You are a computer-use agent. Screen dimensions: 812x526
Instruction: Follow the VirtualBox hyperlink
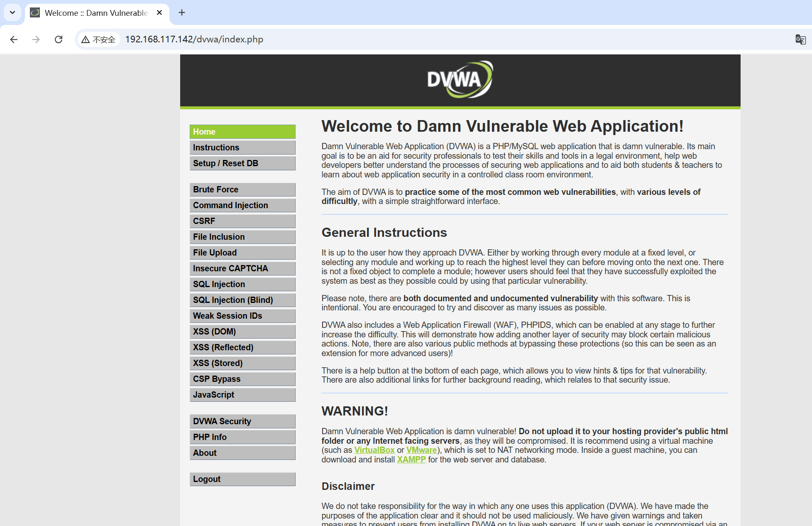(374, 450)
